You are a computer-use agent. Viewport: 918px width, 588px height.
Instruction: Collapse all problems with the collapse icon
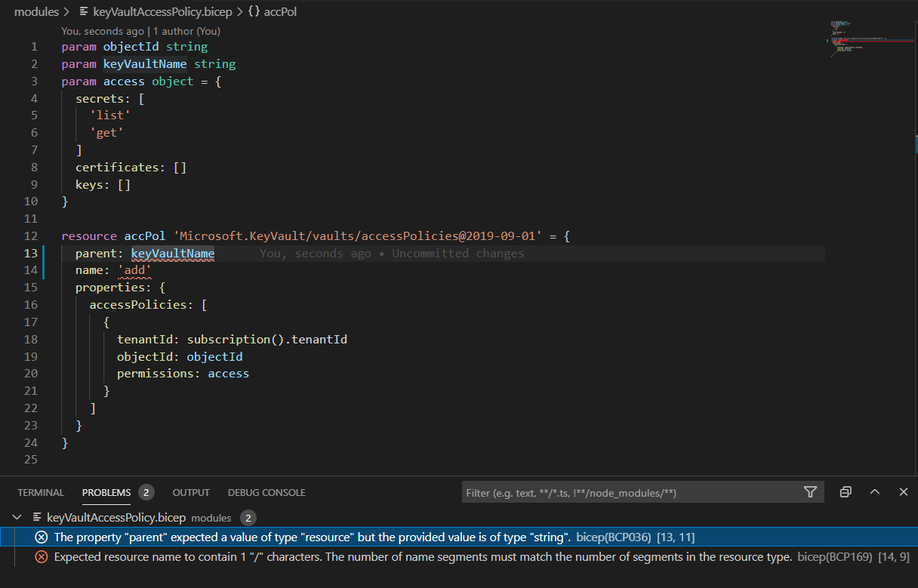tap(846, 492)
